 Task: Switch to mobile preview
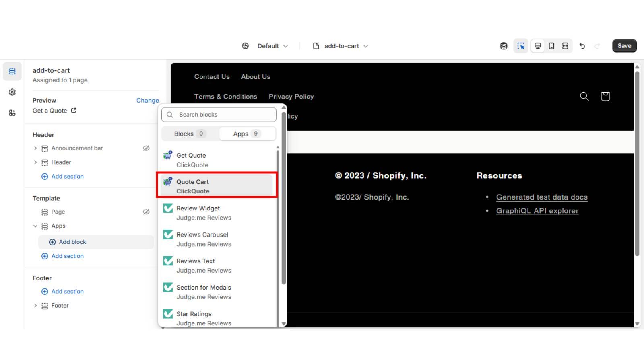coord(551,46)
